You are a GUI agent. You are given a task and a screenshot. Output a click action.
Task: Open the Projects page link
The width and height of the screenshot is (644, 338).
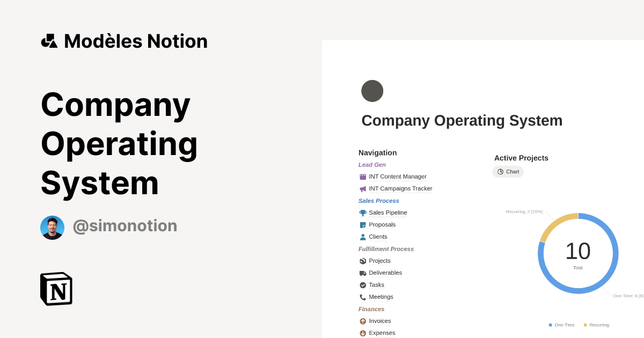[x=379, y=261]
